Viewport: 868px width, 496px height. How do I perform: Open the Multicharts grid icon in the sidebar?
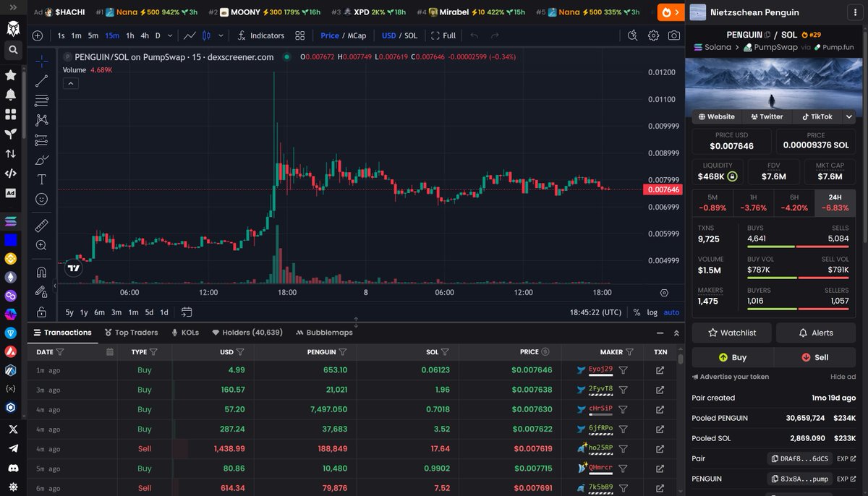(11, 114)
